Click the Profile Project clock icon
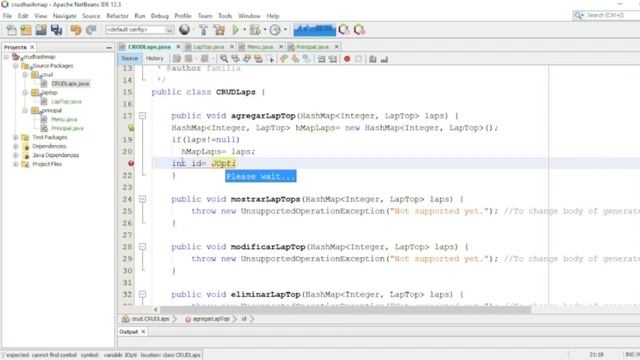Viewport: 640px width, 360px height. [x=275, y=30]
